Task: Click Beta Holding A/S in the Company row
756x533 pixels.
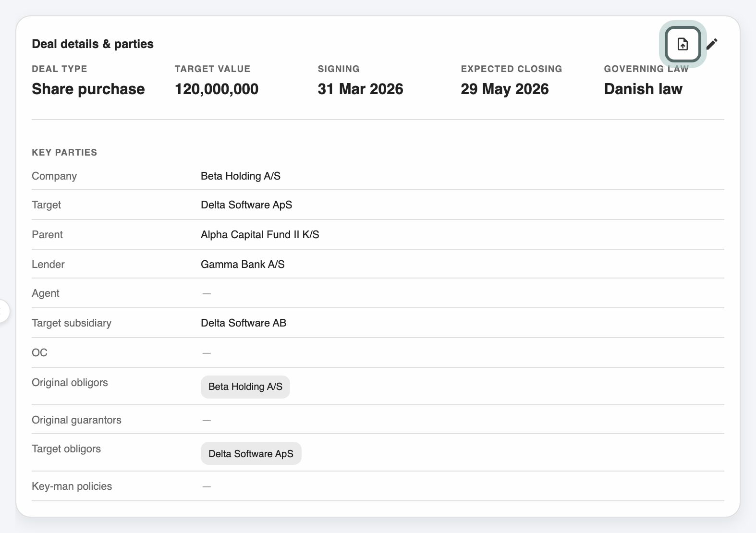Action: coord(241,176)
